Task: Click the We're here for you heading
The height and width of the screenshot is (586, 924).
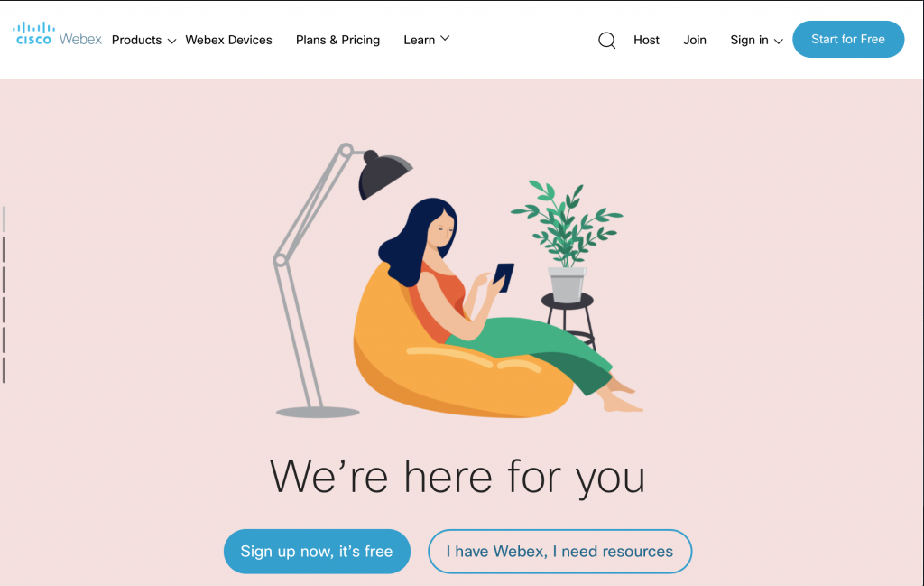Action: click(x=457, y=478)
